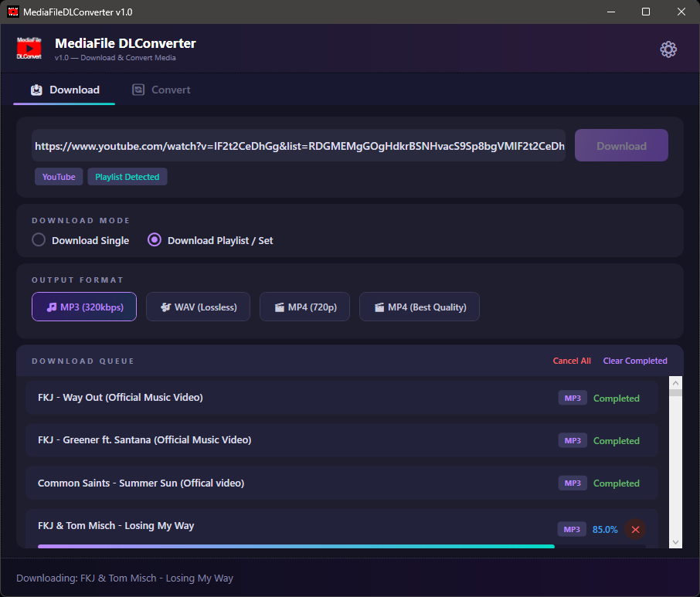This screenshot has height=597, width=700.
Task: Maximize the MediaFileDLConverter window
Action: pyautogui.click(x=646, y=12)
